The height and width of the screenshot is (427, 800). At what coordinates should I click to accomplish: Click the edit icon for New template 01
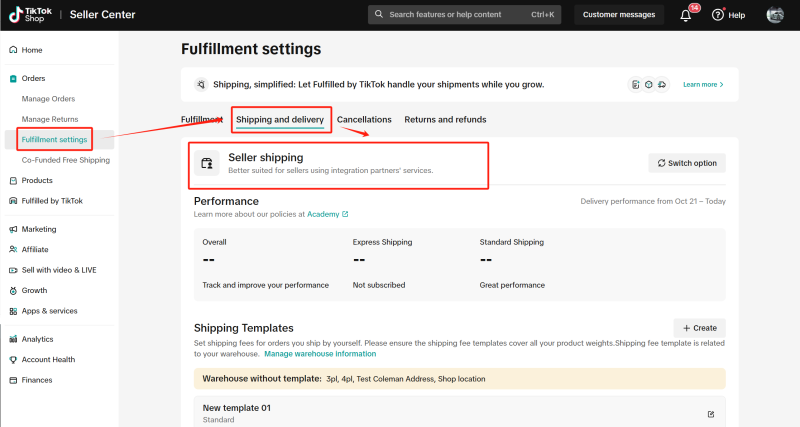(x=711, y=414)
